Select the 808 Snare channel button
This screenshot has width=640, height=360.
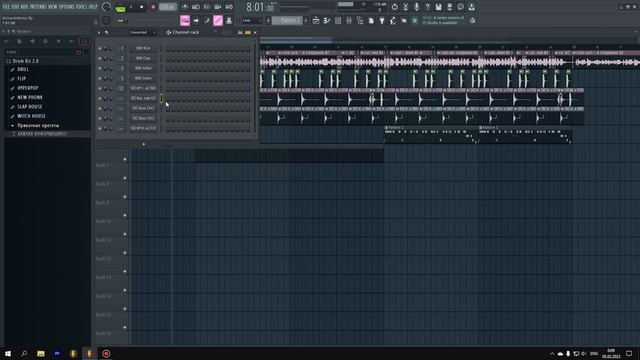click(143, 78)
